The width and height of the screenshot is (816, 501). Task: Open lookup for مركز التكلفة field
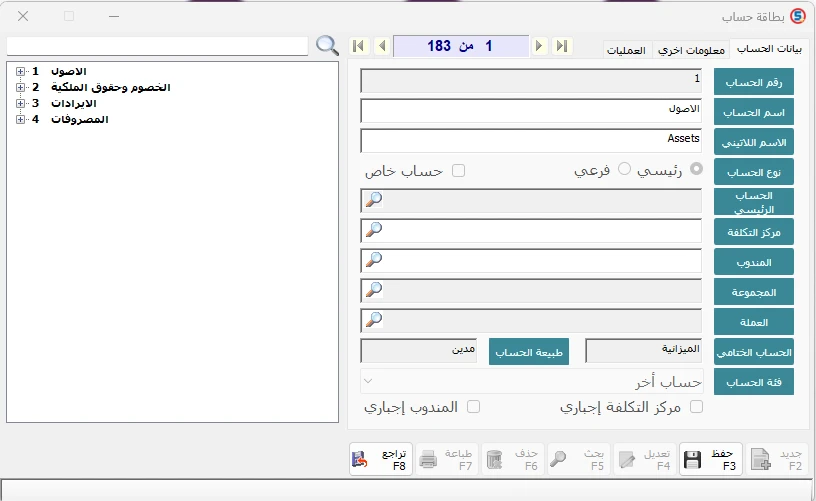point(374,230)
